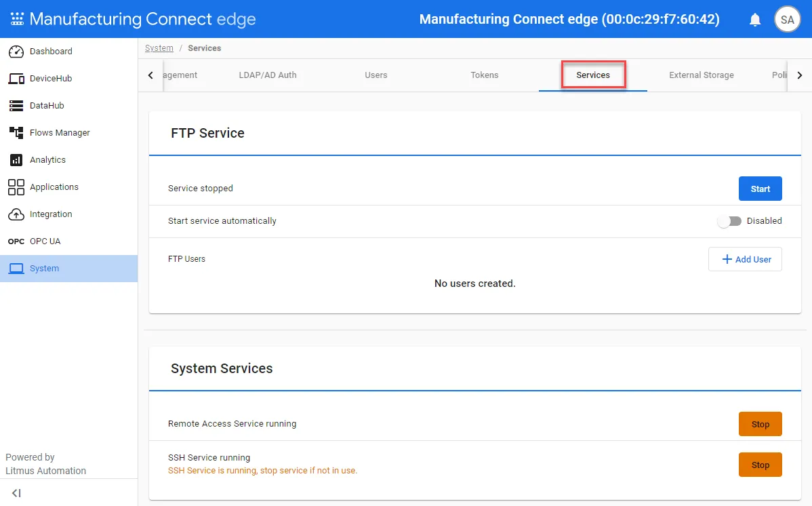Open OPC UA sidebar label
This screenshot has height=506, width=812.
[45, 241]
